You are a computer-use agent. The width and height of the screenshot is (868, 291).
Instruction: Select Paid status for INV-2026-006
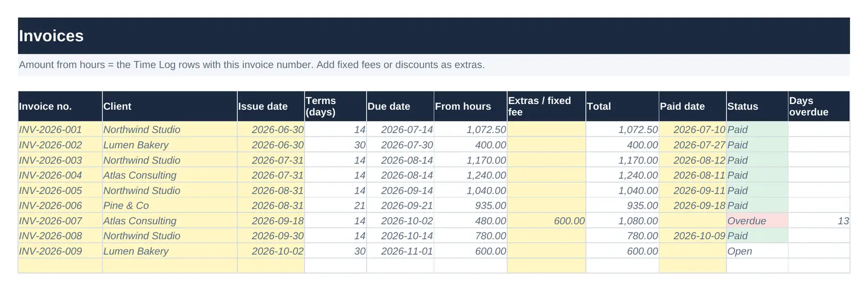pos(757,205)
